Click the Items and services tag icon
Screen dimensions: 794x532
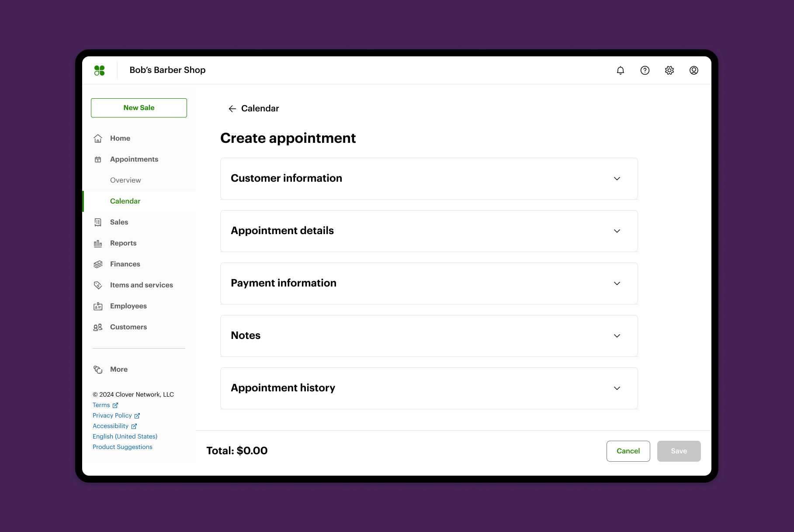pyautogui.click(x=98, y=285)
